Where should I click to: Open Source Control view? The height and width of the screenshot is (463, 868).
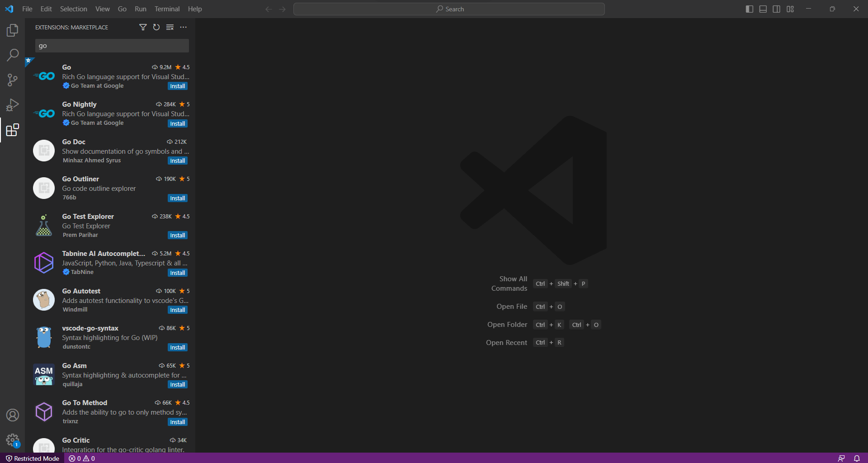12,80
